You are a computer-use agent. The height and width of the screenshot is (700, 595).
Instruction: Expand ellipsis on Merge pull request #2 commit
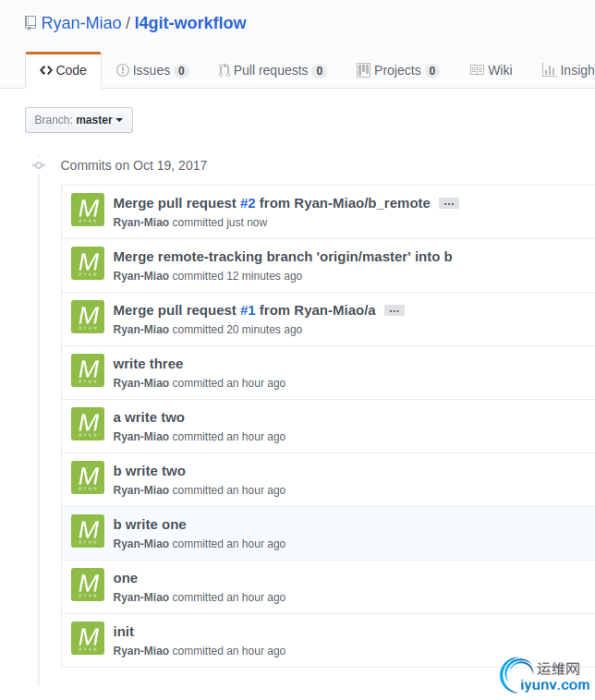449,203
